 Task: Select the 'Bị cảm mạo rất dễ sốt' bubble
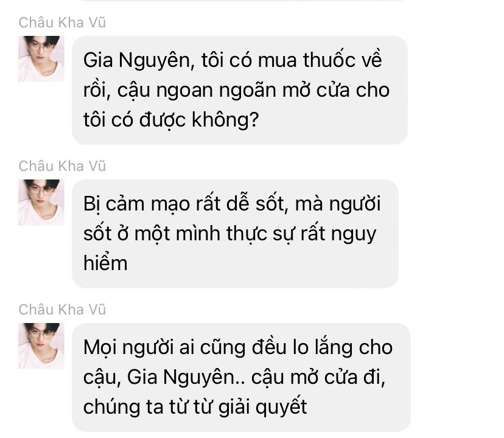pyautogui.click(x=236, y=234)
